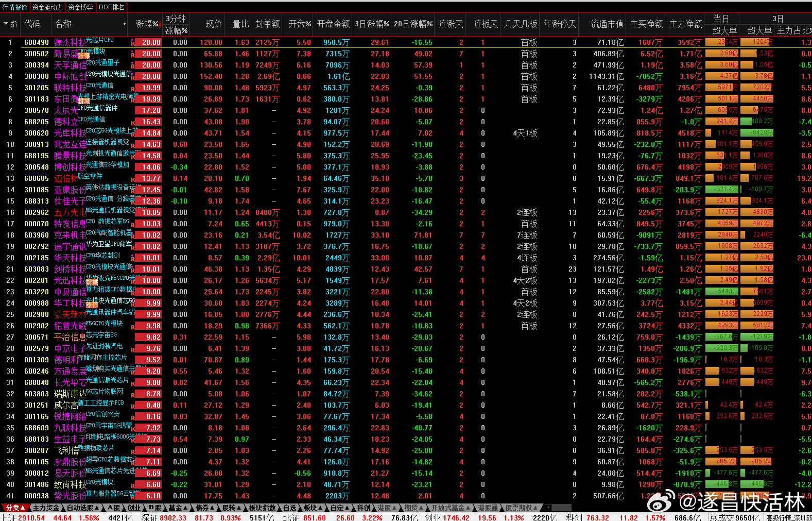Select stock code 300570 太辰光

click(x=37, y=110)
